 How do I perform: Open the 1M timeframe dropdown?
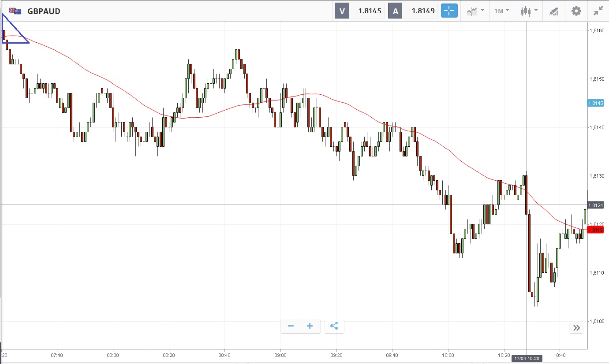tap(502, 11)
